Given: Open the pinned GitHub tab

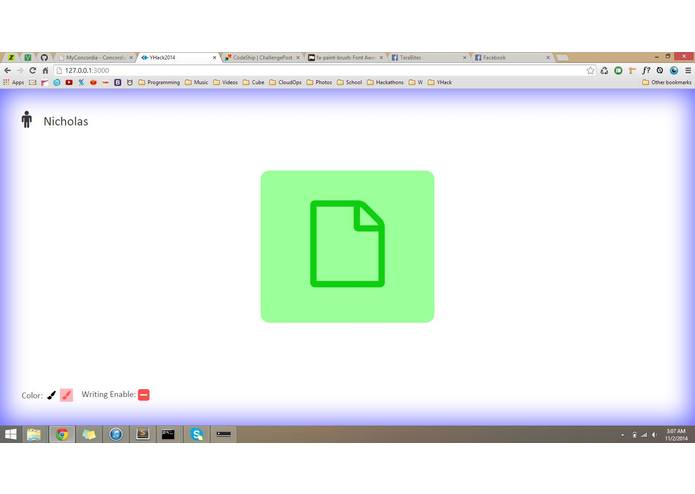Looking at the screenshot, I should 44,58.
